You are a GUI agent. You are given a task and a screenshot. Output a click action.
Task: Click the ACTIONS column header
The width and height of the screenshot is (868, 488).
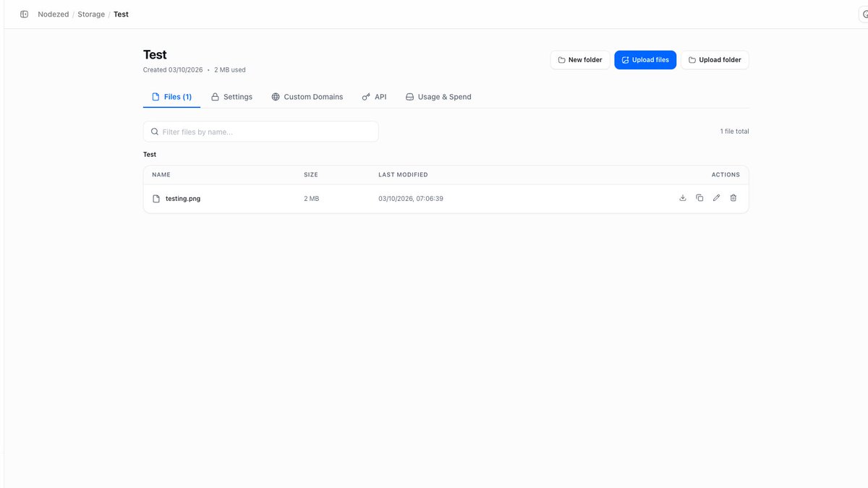[726, 175]
